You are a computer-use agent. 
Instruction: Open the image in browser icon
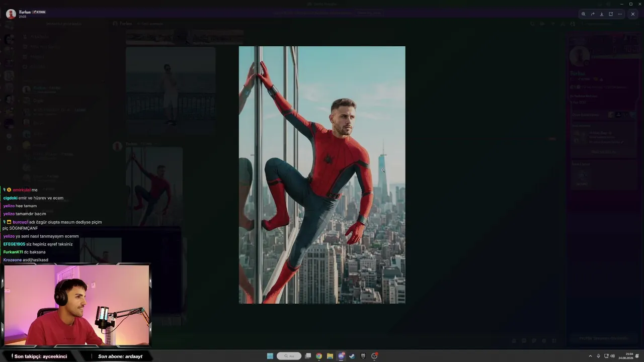coord(611,14)
